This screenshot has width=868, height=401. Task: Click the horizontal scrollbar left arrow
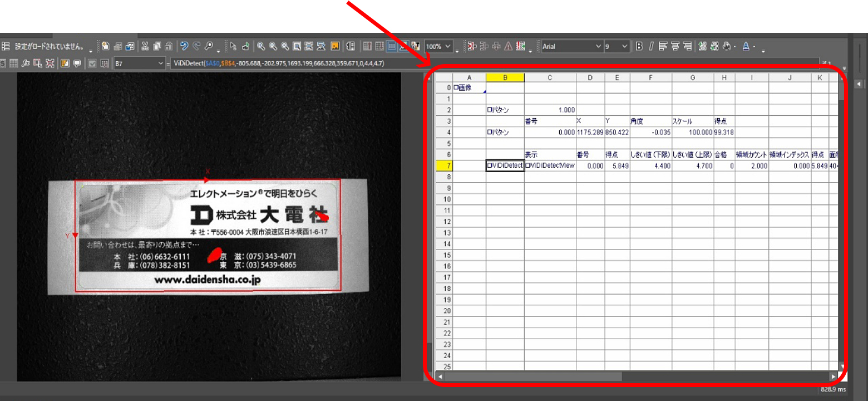tap(440, 376)
